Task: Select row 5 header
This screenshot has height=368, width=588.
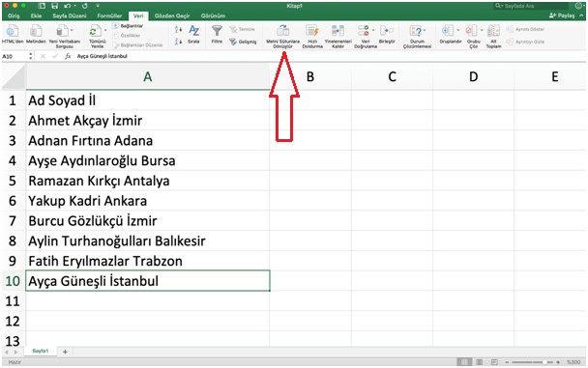Action: click(13, 181)
